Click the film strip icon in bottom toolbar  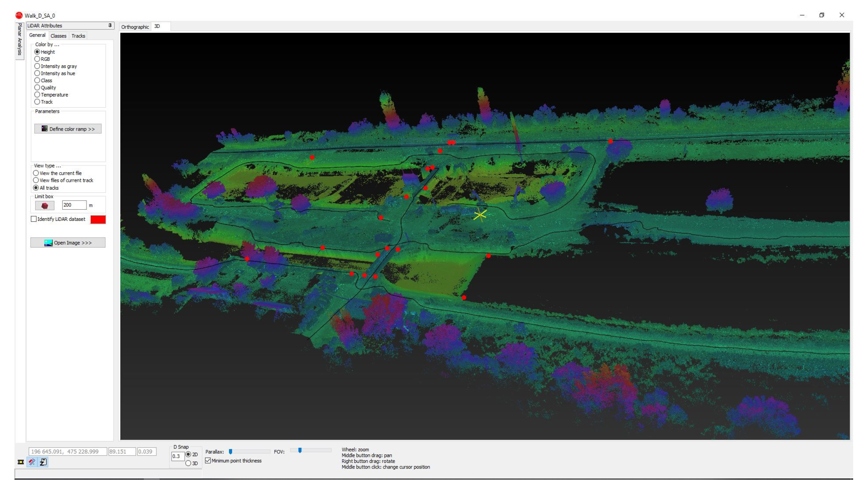pos(21,462)
